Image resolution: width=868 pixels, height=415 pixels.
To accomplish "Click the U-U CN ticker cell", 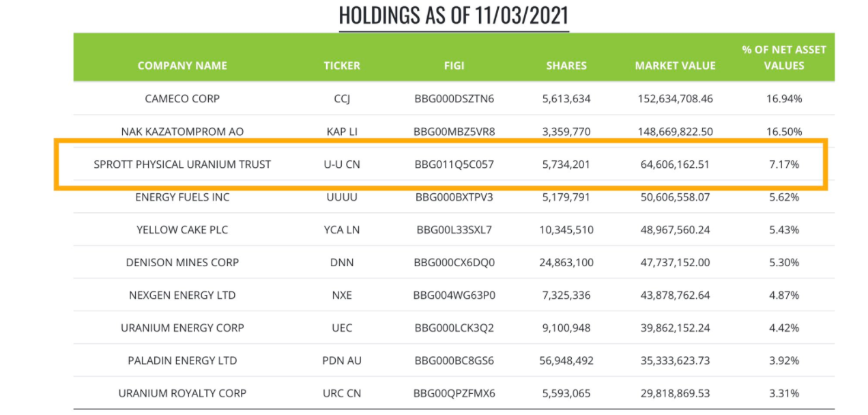I will point(342,164).
